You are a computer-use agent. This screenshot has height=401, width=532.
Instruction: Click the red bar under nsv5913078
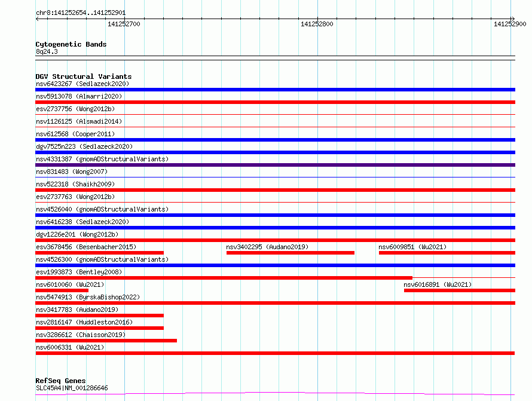[x=275, y=102]
